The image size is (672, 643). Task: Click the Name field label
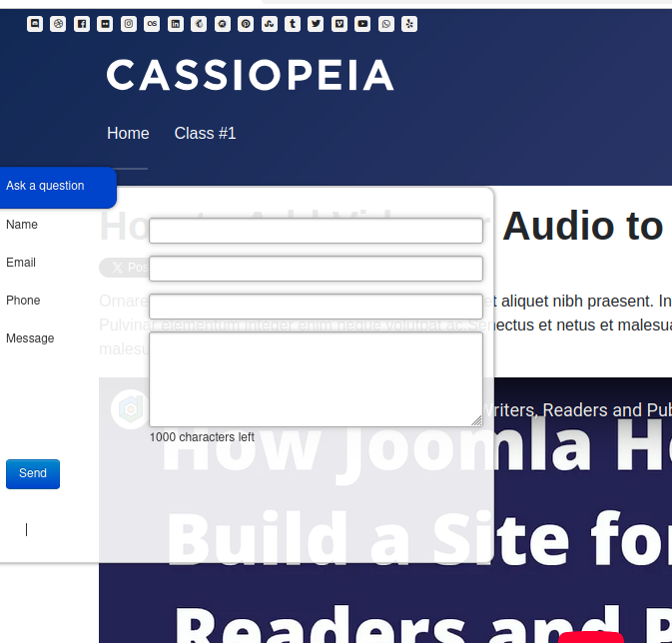22,225
